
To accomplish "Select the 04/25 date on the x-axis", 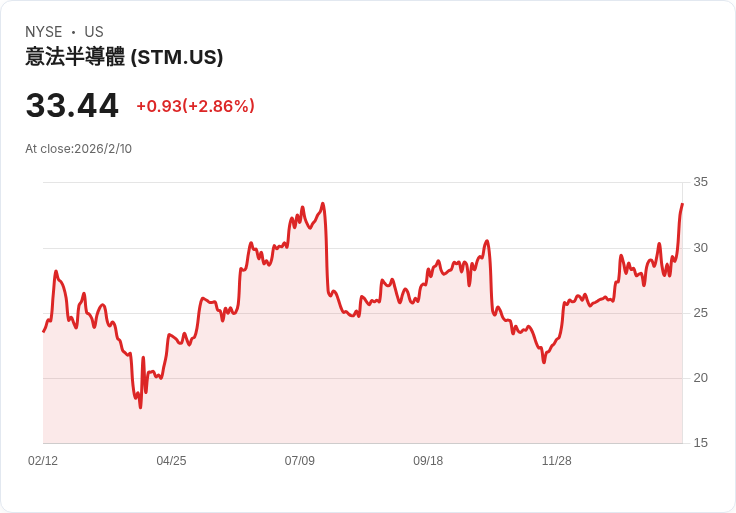I will tap(171, 461).
